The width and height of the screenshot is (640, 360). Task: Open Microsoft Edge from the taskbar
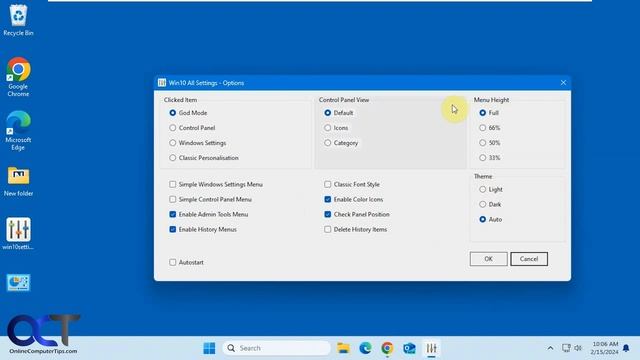[365, 348]
